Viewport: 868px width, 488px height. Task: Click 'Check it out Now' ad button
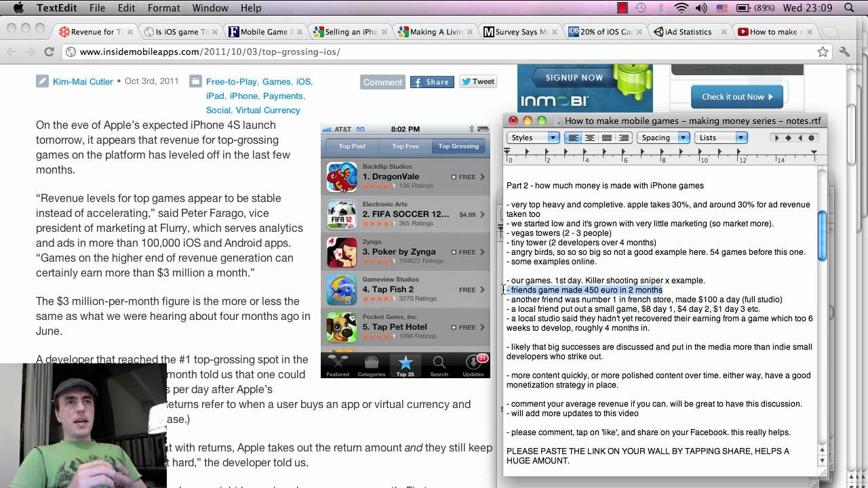737,97
